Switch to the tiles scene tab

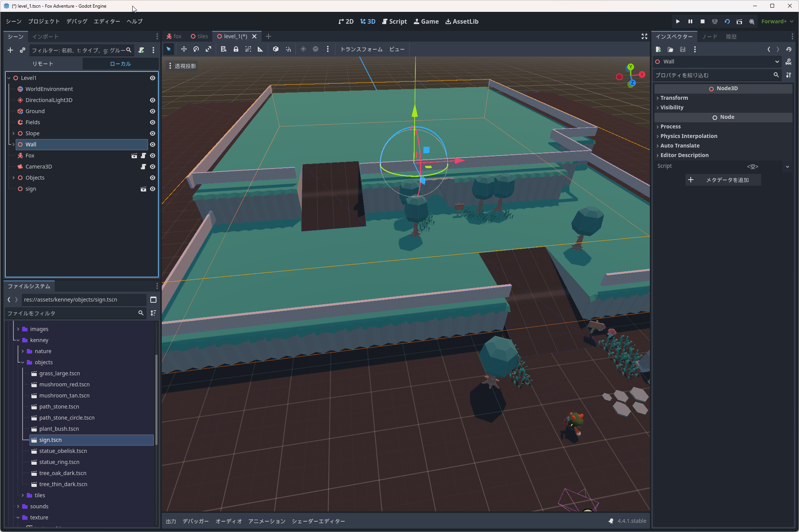pyautogui.click(x=199, y=36)
